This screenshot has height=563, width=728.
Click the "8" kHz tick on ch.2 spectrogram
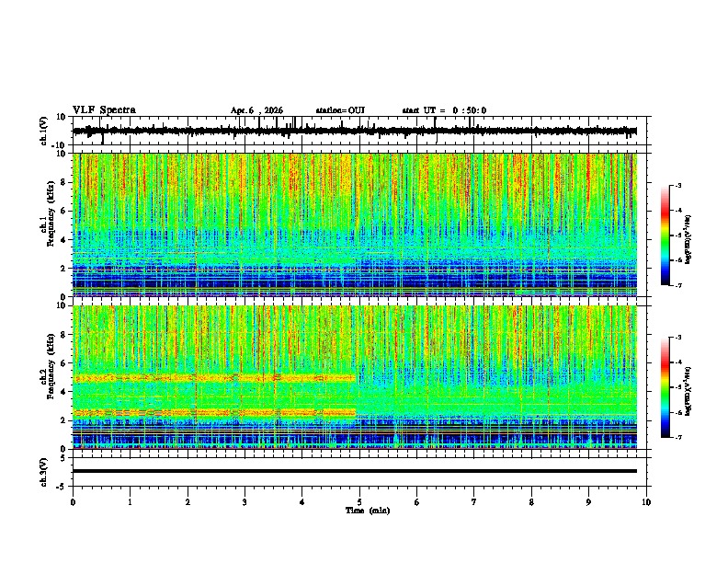click(63, 335)
